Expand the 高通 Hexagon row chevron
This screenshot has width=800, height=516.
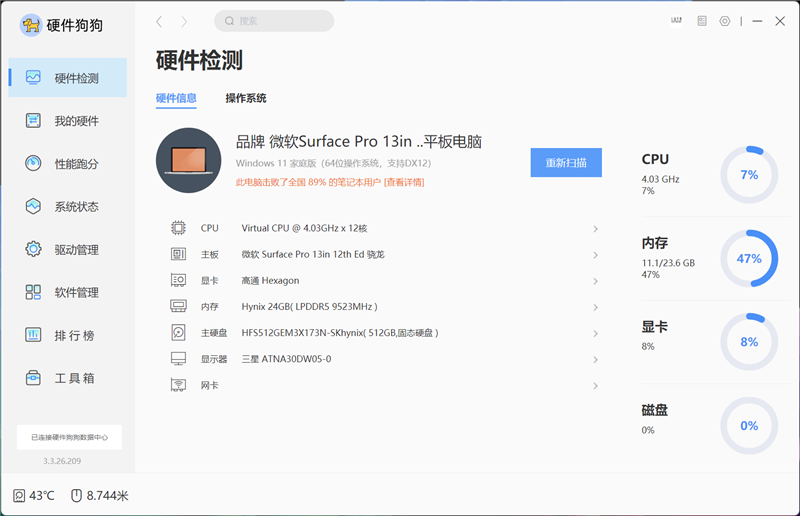point(595,281)
